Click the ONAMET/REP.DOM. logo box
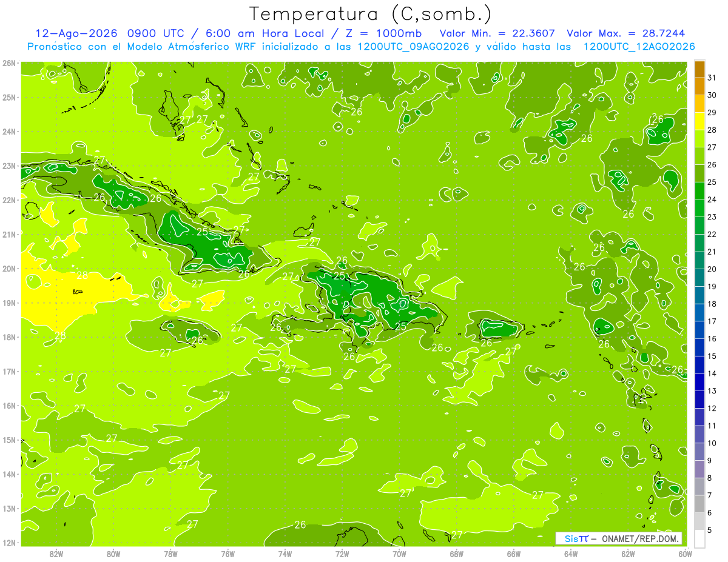 pyautogui.click(x=618, y=538)
